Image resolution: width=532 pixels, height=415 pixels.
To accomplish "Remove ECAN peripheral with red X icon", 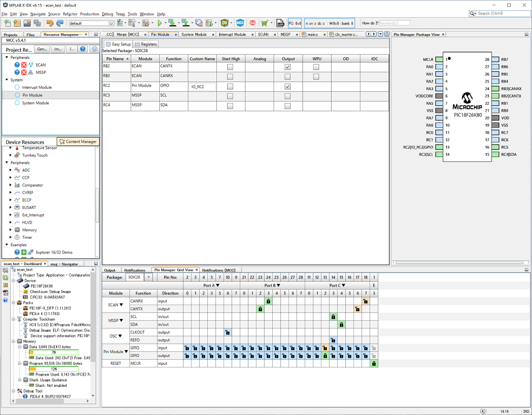I will pos(24,65).
